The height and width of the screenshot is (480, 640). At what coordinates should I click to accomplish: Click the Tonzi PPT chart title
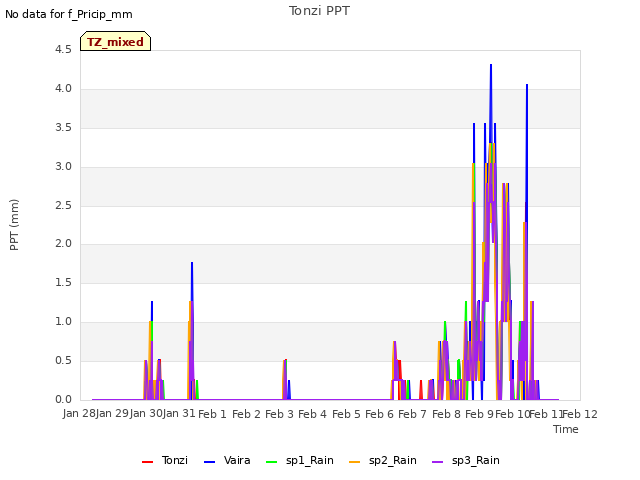319,11
